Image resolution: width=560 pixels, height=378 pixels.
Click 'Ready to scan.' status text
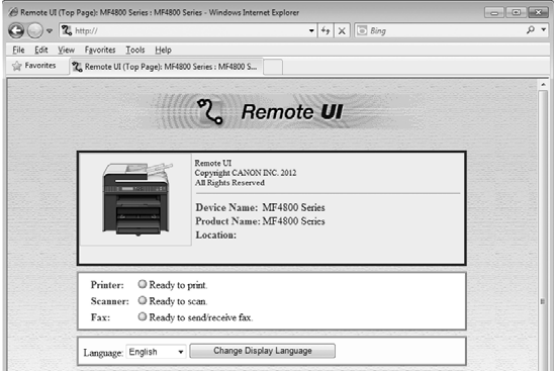178,301
